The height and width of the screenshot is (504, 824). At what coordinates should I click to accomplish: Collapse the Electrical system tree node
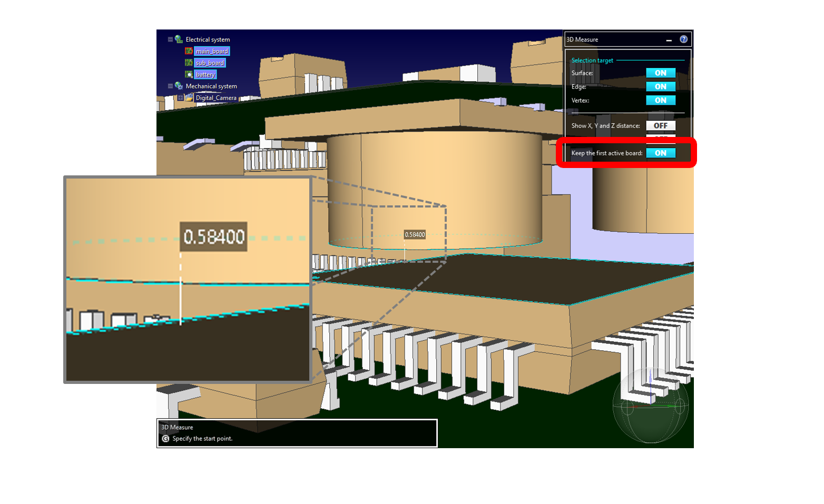tap(170, 39)
